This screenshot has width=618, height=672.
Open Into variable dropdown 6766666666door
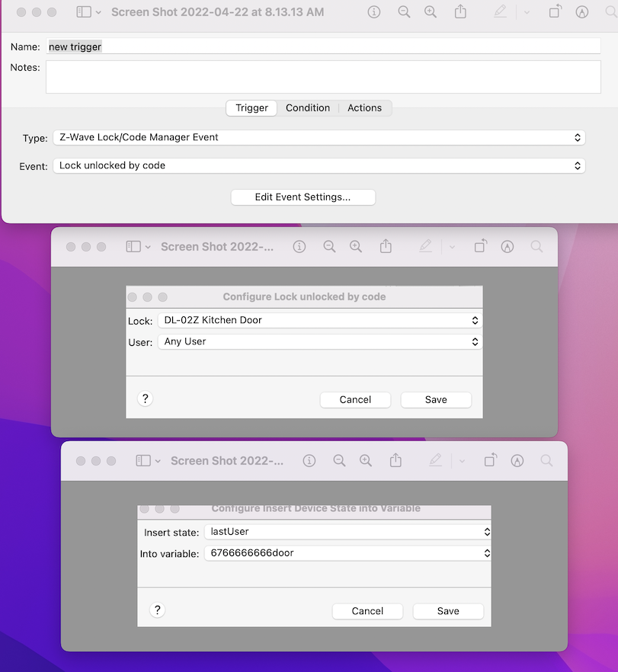tap(347, 553)
